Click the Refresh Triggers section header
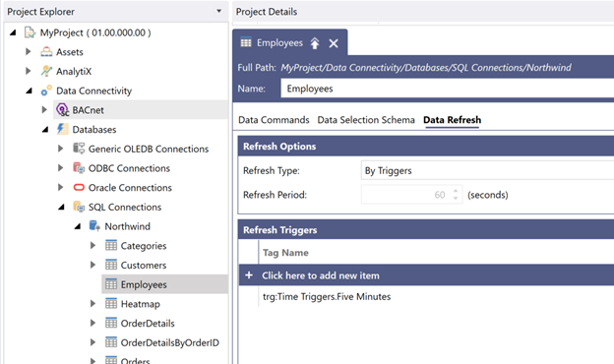Image resolution: width=614 pixels, height=364 pixels. pos(426,230)
